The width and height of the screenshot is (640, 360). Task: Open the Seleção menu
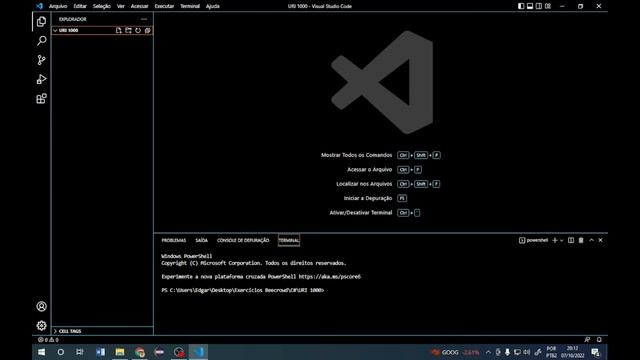(102, 6)
